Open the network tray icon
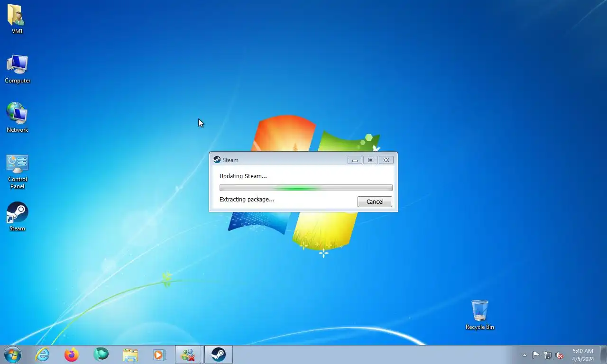Viewport: 607px width, 364px height. coord(548,355)
